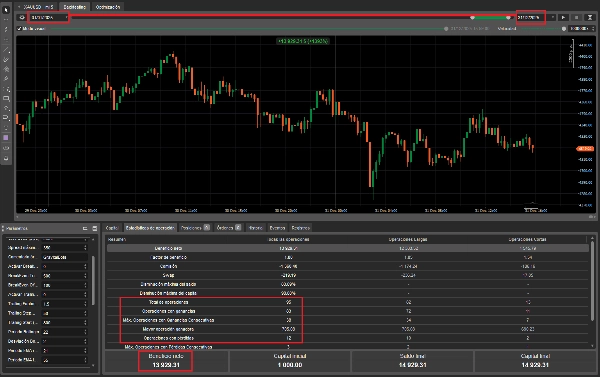The image size is (600, 377).
Task: Click the Factor de beneficio row label
Action: coord(168,257)
